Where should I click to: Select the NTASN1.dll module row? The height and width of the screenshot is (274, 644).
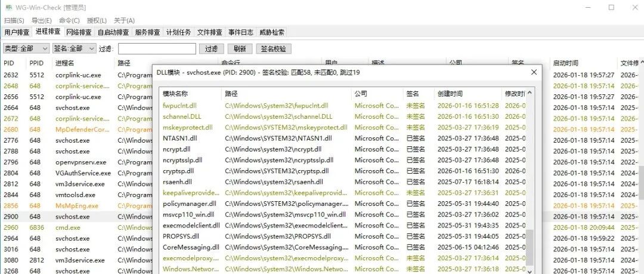(x=343, y=138)
